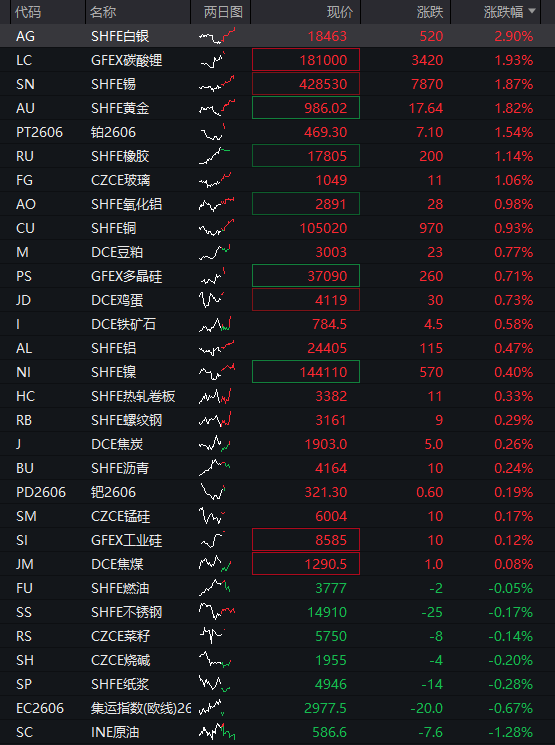
Task: Click the two-day mini chart of SHFE黄金
Action: (x=217, y=108)
